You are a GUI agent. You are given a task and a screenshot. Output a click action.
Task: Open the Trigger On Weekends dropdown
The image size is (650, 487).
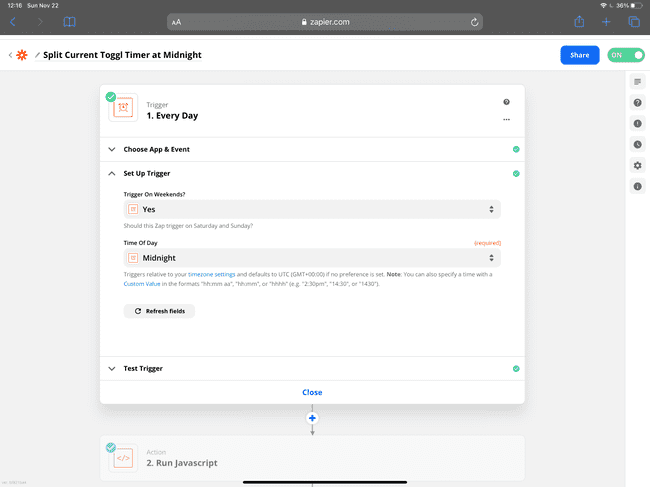click(312, 209)
